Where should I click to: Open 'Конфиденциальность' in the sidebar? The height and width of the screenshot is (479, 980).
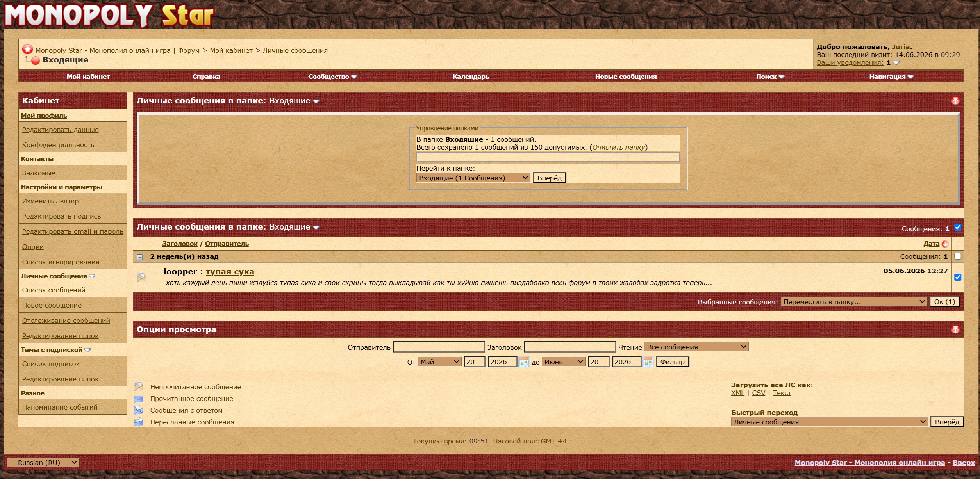tap(58, 145)
